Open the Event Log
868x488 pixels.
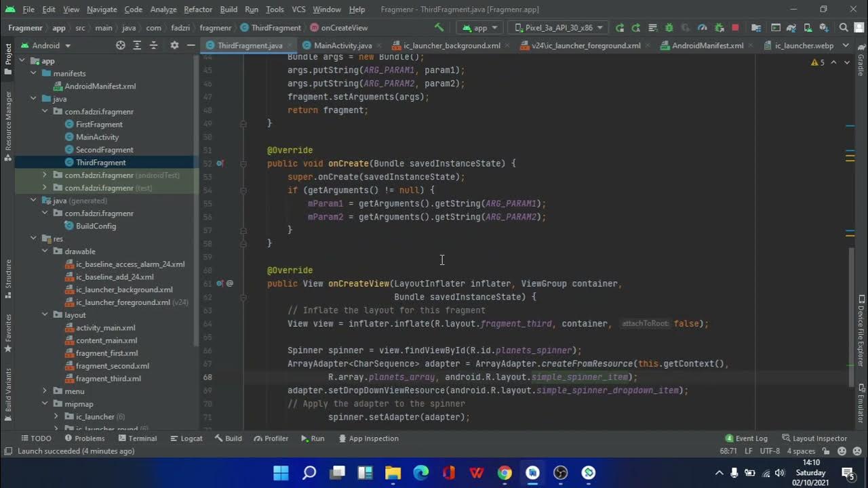(746, 439)
